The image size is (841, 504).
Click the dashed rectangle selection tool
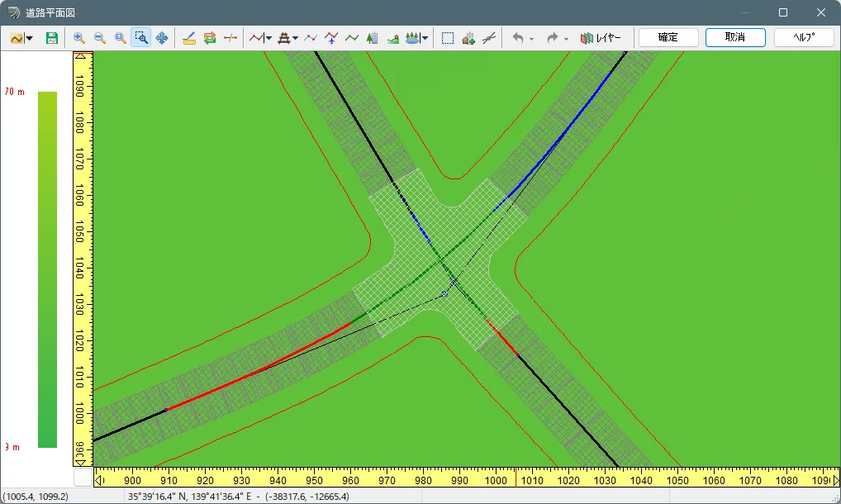click(448, 38)
